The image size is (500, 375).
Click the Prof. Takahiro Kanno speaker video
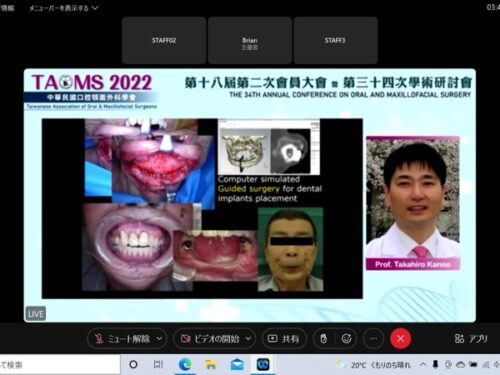[413, 203]
